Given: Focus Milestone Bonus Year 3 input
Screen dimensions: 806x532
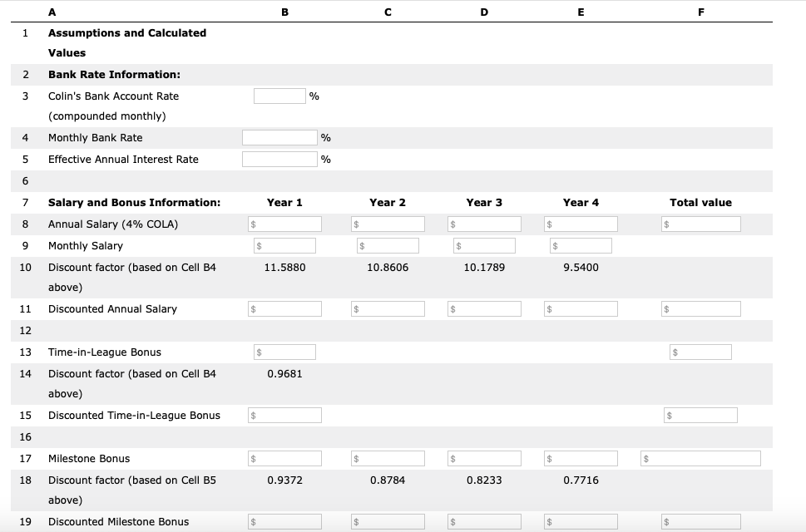Looking at the screenshot, I should 484,458.
